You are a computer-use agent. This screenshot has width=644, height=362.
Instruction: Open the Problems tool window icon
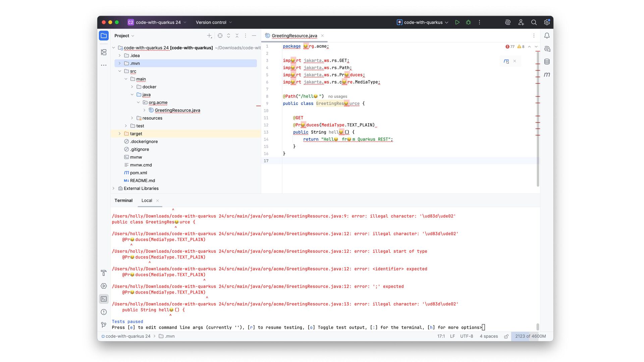click(104, 312)
